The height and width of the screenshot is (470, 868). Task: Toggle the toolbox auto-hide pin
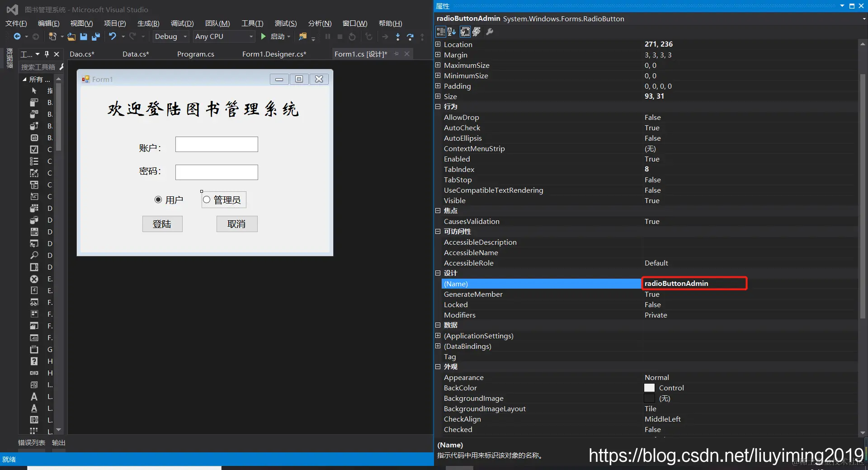pos(47,54)
